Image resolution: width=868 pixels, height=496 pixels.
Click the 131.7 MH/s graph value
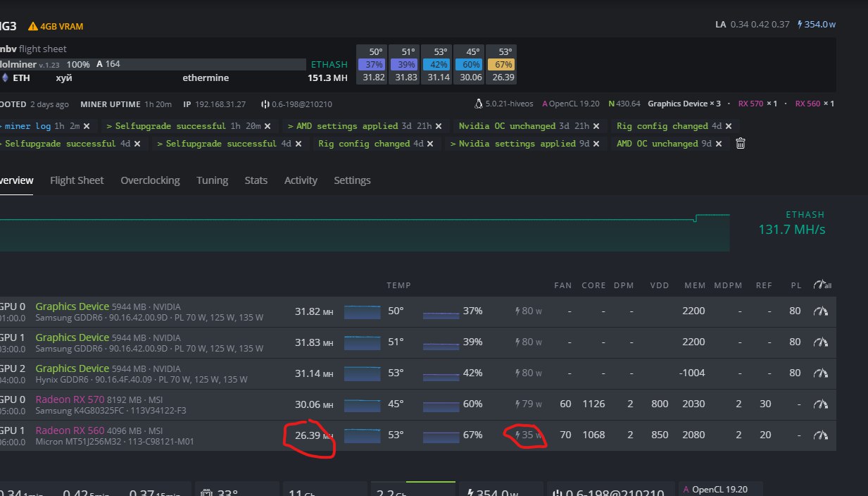[791, 230]
